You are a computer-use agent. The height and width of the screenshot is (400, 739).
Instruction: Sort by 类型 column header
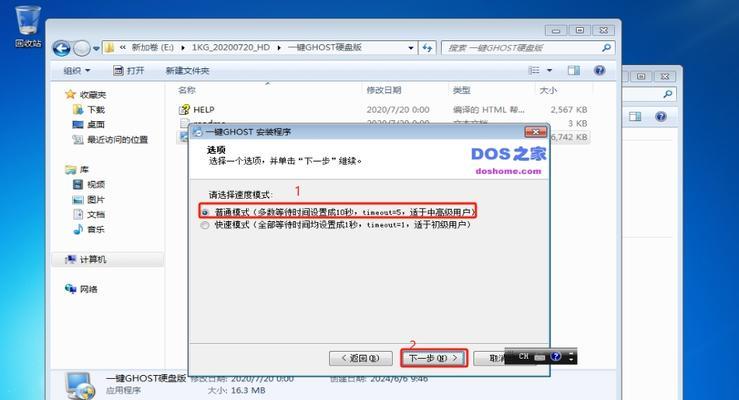(x=461, y=90)
